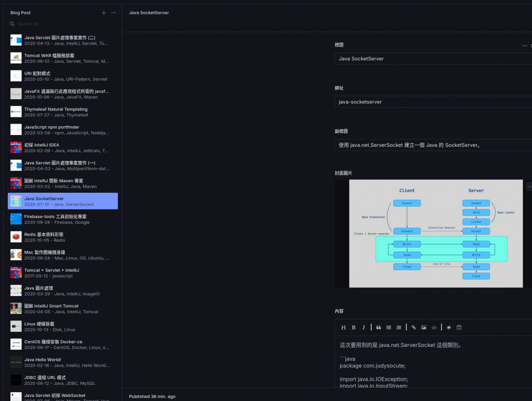Insert a blockquote via the quote icon
Image resolution: width=532 pixels, height=401 pixels.
pyautogui.click(x=379, y=327)
